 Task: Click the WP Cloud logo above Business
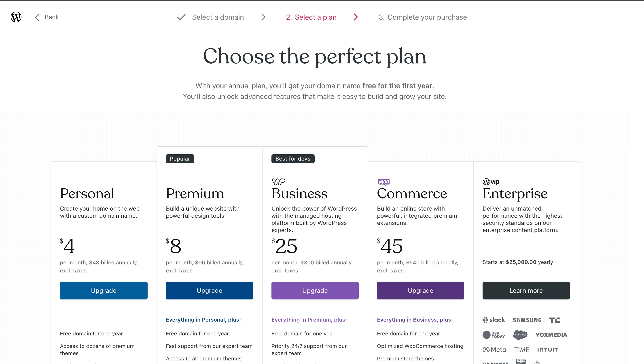pos(278,182)
